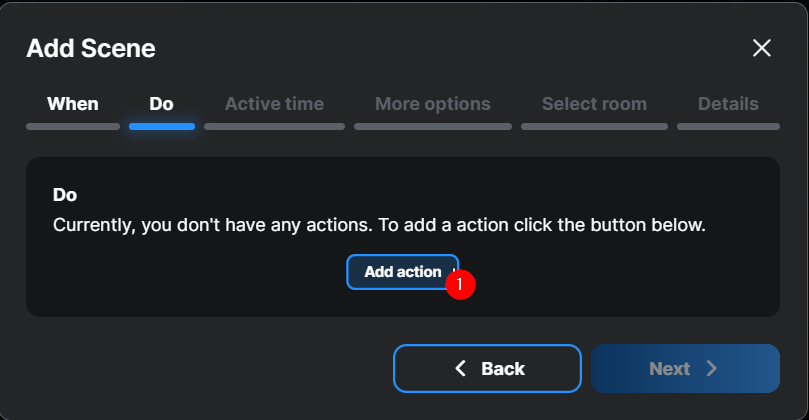The image size is (809, 420).
Task: Jump to the Details step
Action: [x=728, y=104]
